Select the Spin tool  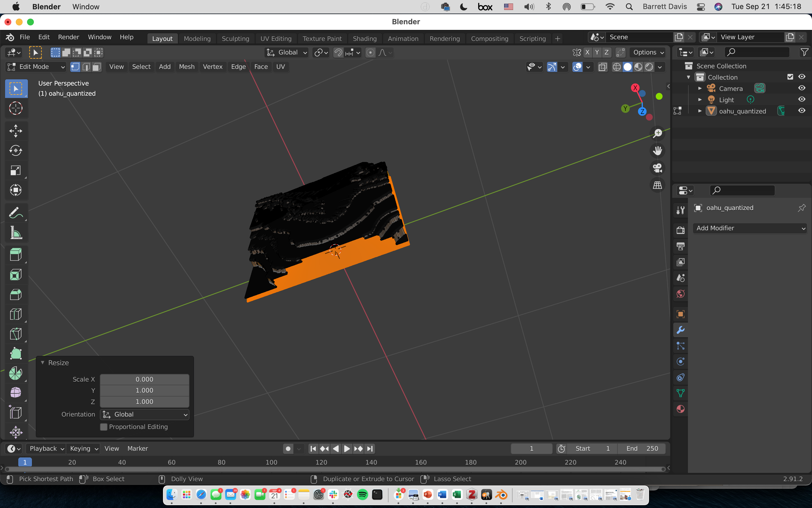pyautogui.click(x=16, y=373)
